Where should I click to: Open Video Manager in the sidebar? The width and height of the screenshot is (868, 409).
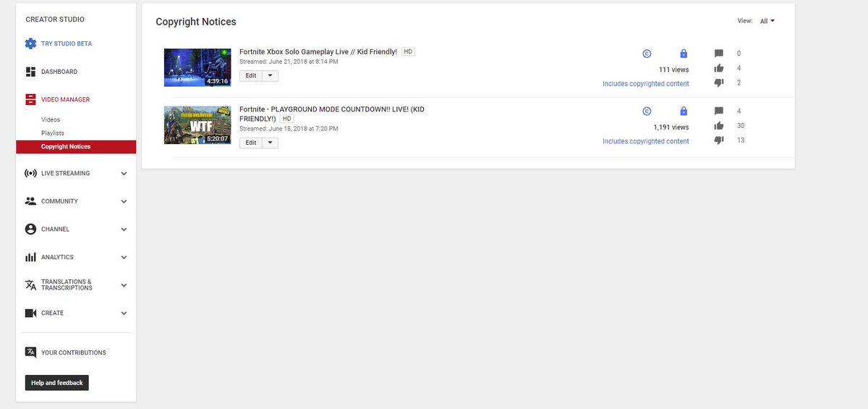click(x=66, y=99)
